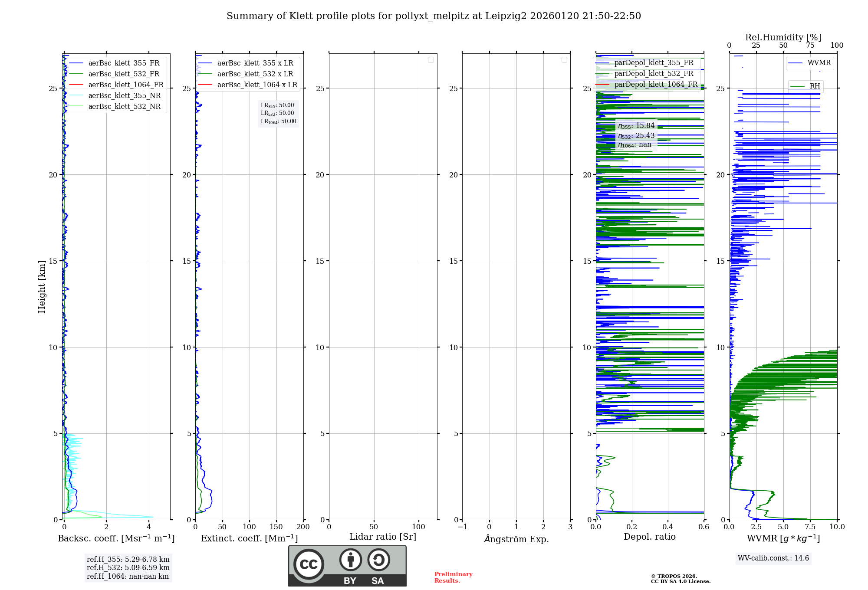Click the WV-calib.const. 14.6 box
Viewport: 868px width, 590px height.
click(773, 558)
